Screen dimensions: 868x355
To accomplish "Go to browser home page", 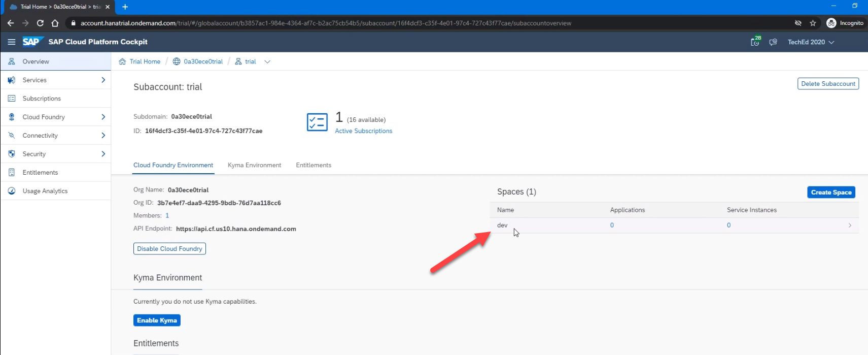I will click(55, 23).
